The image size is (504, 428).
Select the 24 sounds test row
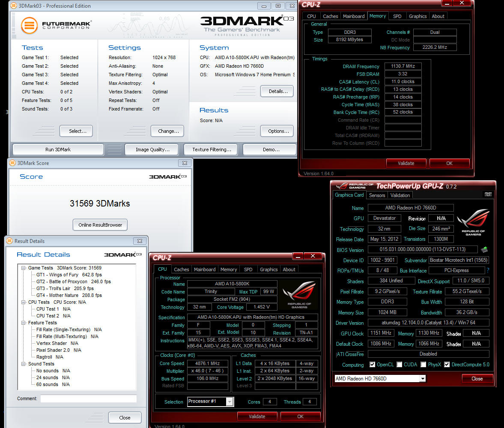(53, 377)
